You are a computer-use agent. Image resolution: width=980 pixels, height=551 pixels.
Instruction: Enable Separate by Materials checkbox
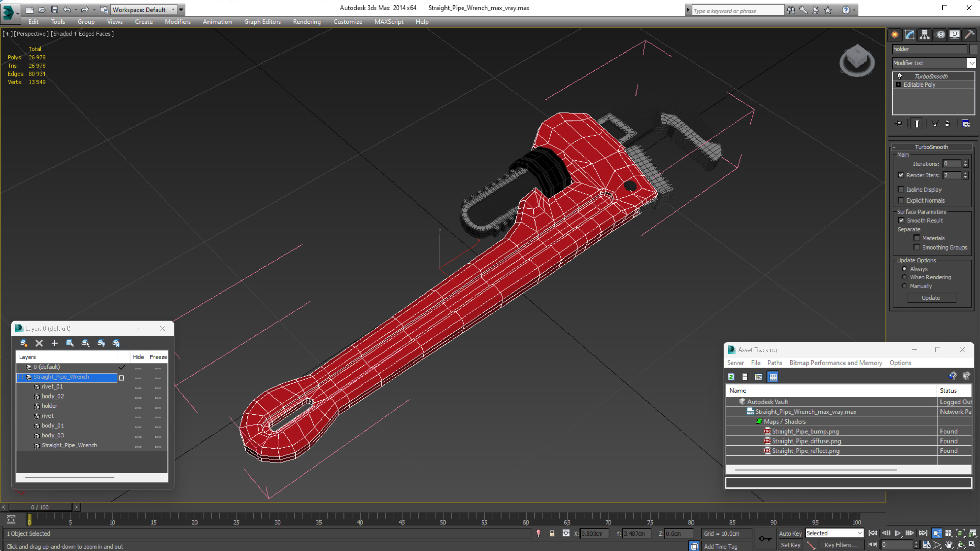coord(917,238)
